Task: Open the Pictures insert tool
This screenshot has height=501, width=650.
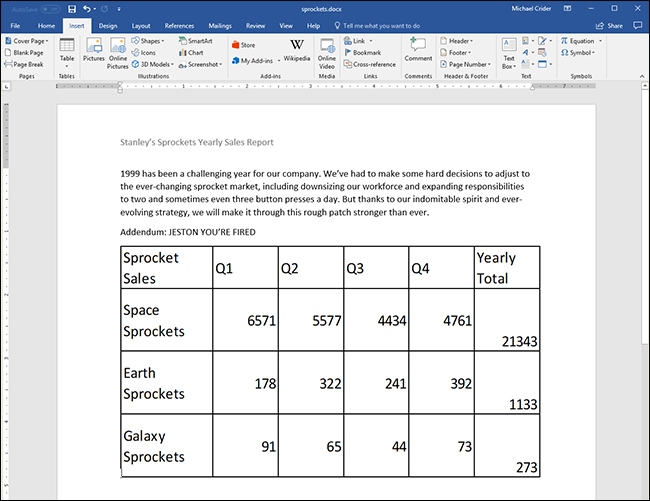Action: pos(94,51)
